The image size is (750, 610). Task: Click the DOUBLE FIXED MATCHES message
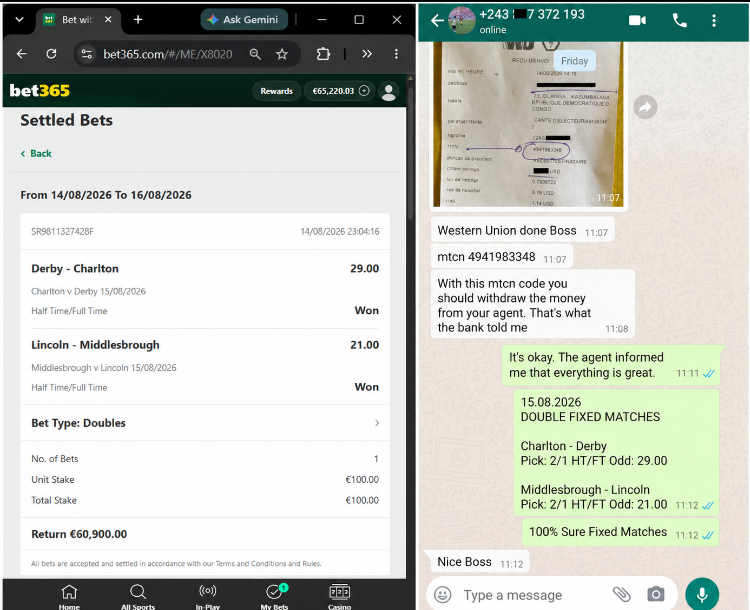[617, 453]
